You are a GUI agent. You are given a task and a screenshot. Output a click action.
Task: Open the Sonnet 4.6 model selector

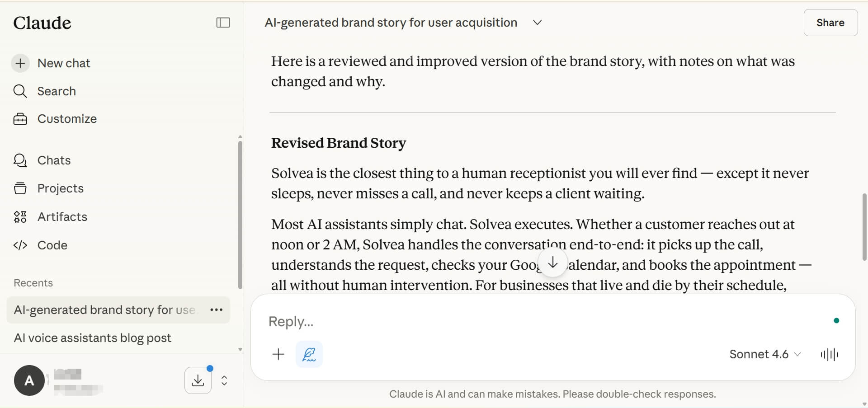pos(765,354)
